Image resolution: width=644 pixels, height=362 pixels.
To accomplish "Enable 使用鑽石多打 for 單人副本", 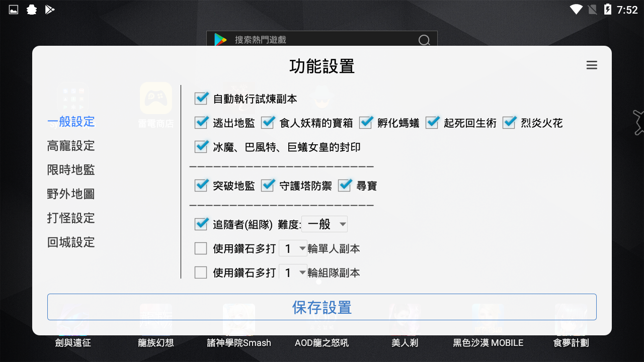I will (x=201, y=248).
